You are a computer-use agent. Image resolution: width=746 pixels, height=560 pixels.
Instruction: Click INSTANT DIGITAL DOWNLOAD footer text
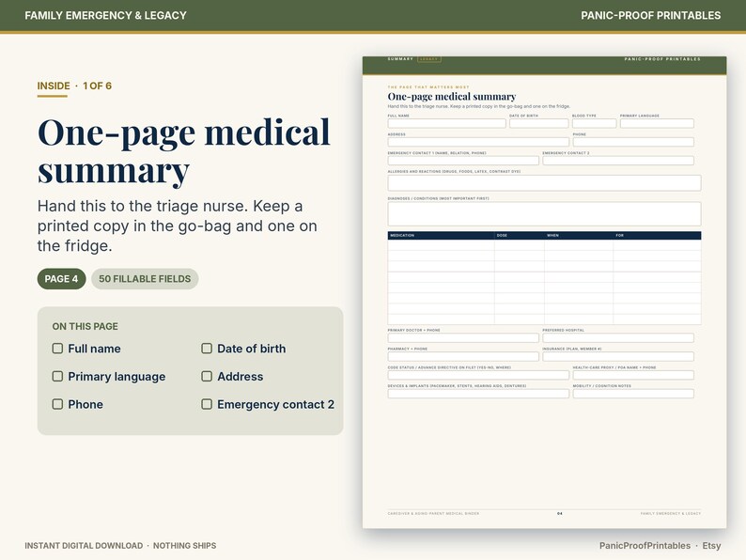tap(84, 546)
